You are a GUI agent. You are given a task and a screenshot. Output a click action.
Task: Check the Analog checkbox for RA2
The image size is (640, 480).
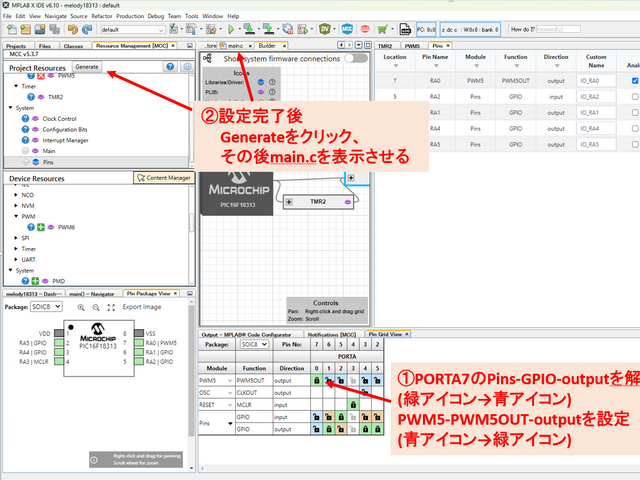tap(635, 97)
